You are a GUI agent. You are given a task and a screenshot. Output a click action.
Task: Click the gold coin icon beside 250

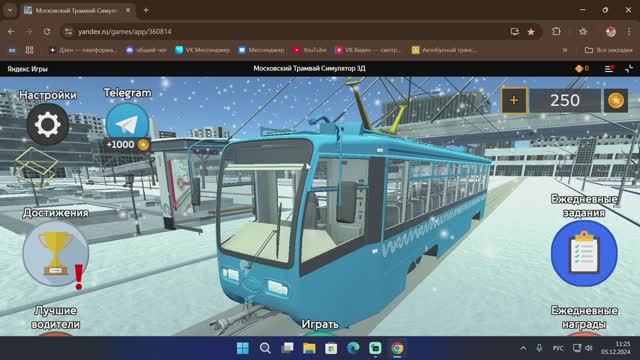point(616,100)
